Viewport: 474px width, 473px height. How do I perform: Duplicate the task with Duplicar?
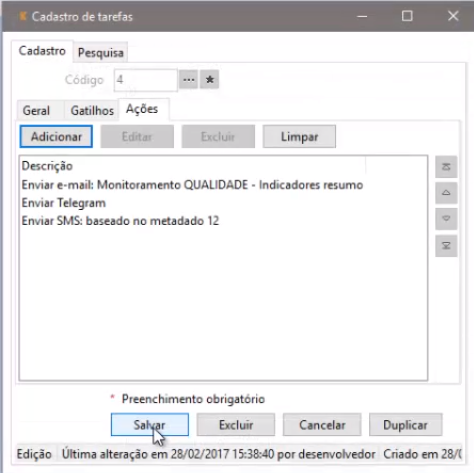405,425
